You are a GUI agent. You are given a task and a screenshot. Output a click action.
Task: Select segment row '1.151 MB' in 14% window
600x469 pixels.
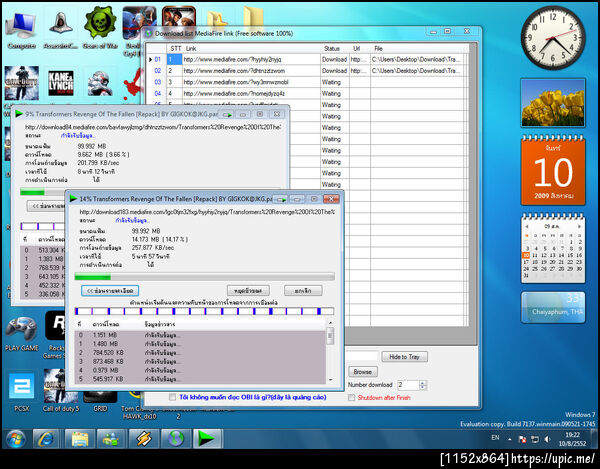coord(200,335)
